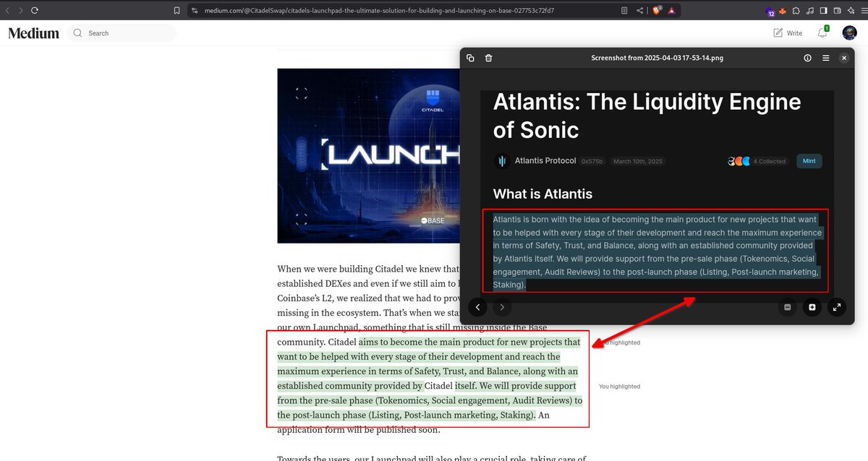Click the Atlantis Protocol avatar logo
Viewport: 868px width, 461px height.
(x=501, y=161)
